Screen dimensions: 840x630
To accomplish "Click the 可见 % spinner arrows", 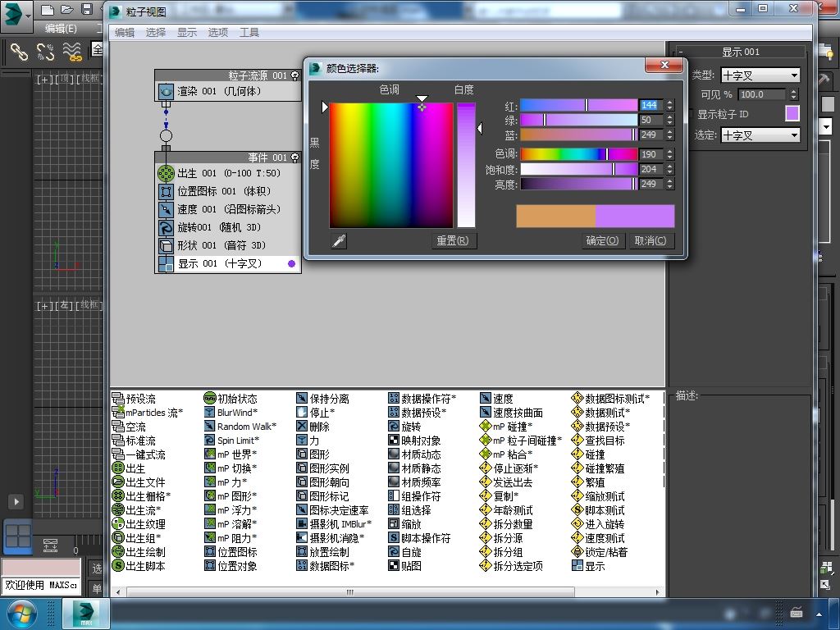I will pyautogui.click(x=794, y=95).
